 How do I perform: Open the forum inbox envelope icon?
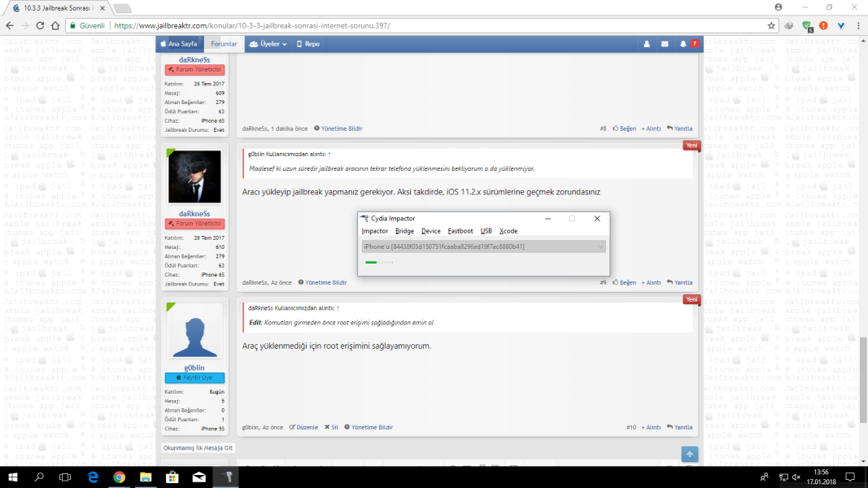pos(665,44)
